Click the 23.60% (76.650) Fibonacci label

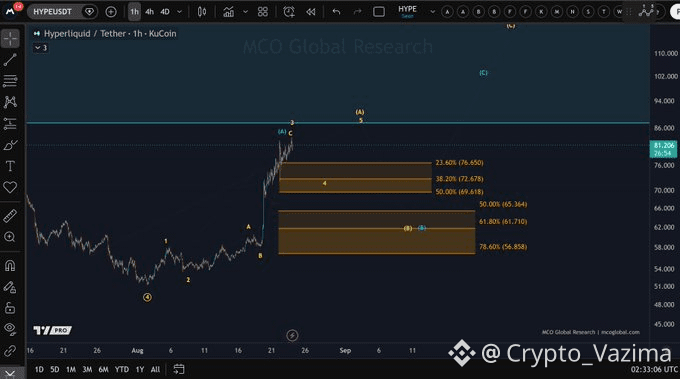pyautogui.click(x=459, y=163)
